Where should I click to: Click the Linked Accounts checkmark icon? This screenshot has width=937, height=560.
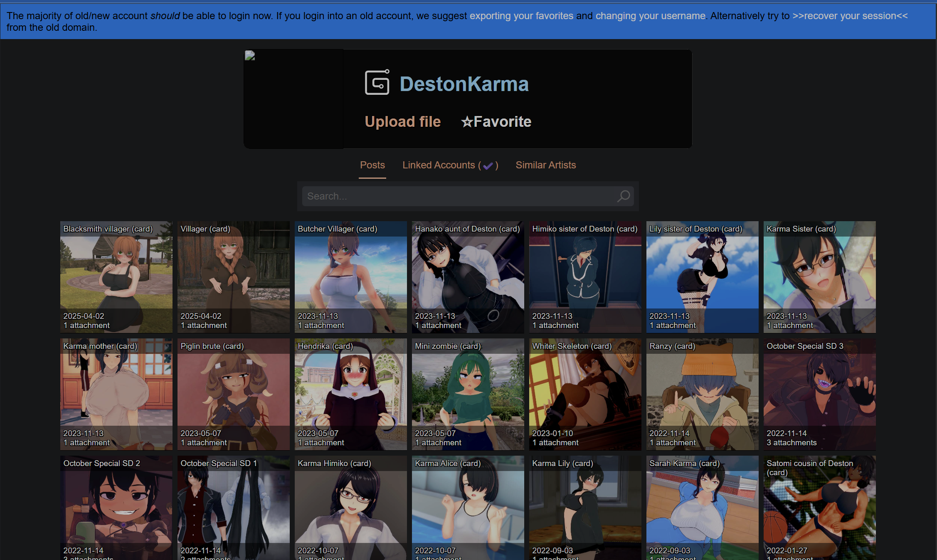[488, 166]
